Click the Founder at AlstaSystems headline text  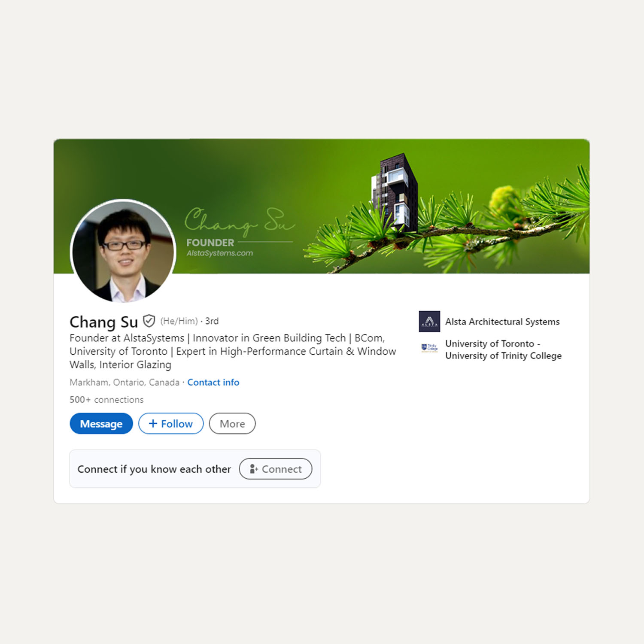233,351
